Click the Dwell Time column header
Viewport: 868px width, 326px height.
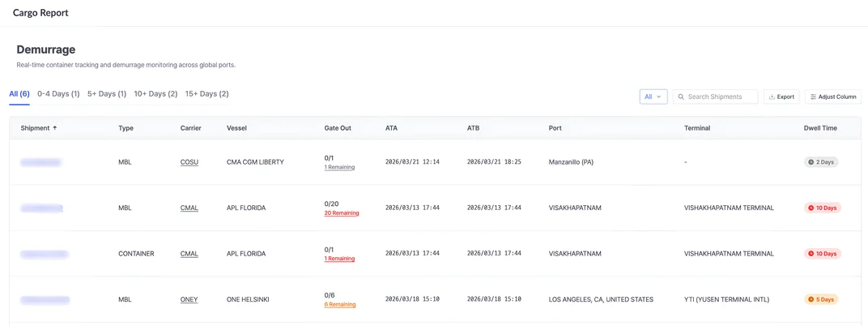[x=820, y=128]
